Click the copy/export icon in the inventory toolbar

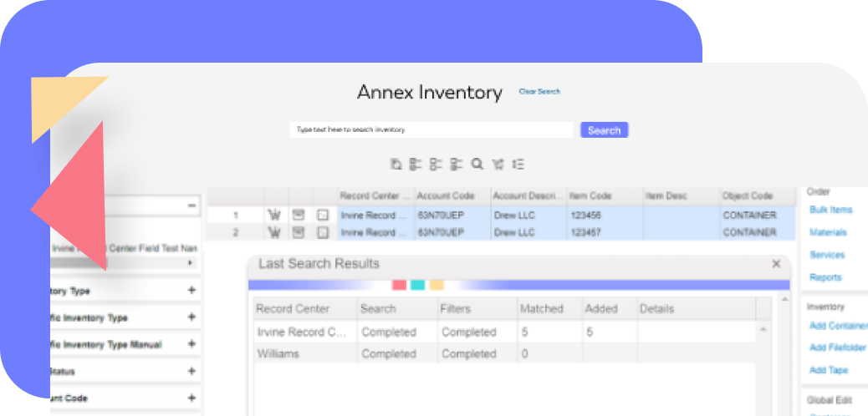coord(396,164)
